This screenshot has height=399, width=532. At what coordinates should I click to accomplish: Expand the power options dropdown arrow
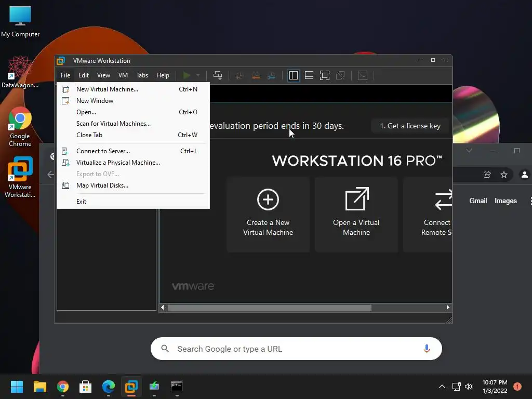pyautogui.click(x=198, y=75)
